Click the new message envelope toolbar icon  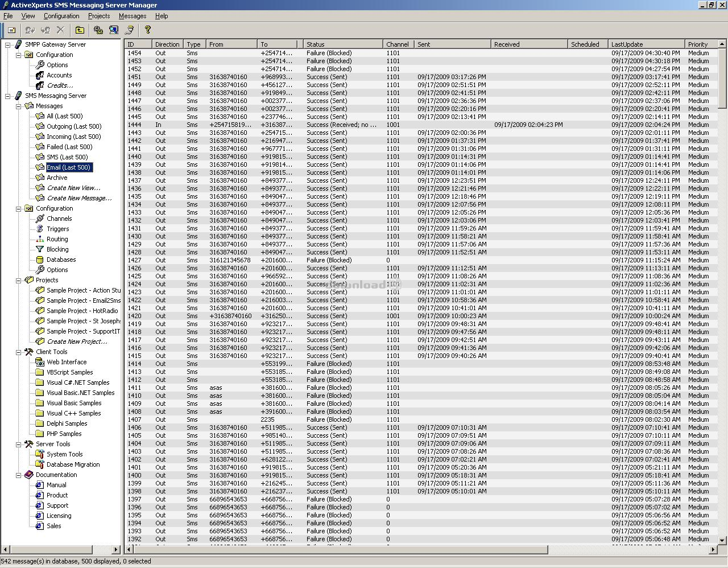[x=11, y=30]
